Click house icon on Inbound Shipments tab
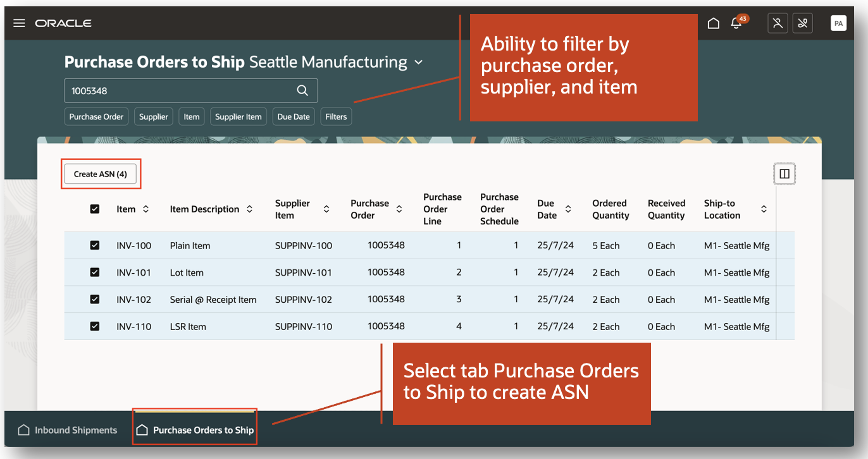Screen dimensions: 868x459 click(23, 430)
